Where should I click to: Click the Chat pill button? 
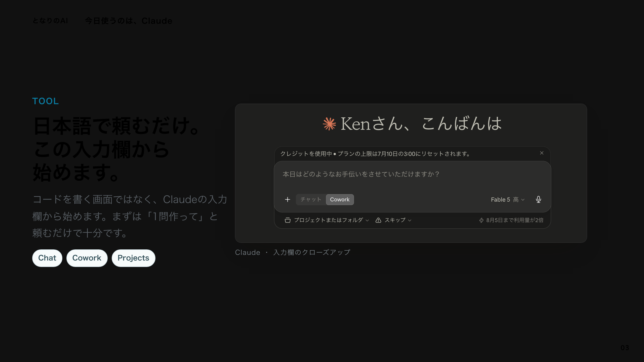(x=47, y=258)
